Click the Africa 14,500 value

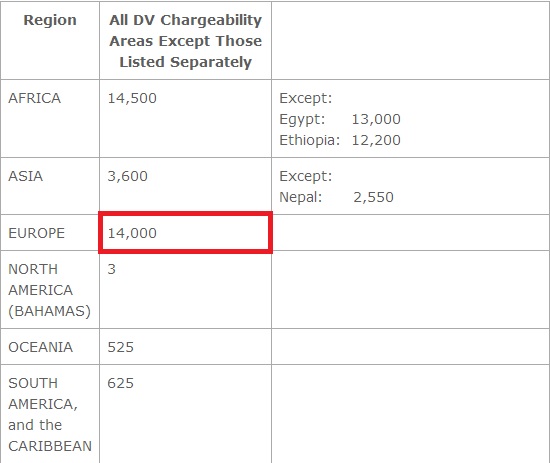[x=132, y=98]
